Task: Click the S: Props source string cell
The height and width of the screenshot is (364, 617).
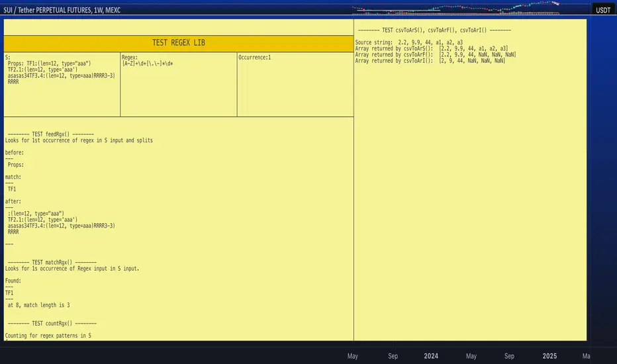Action: (62, 84)
